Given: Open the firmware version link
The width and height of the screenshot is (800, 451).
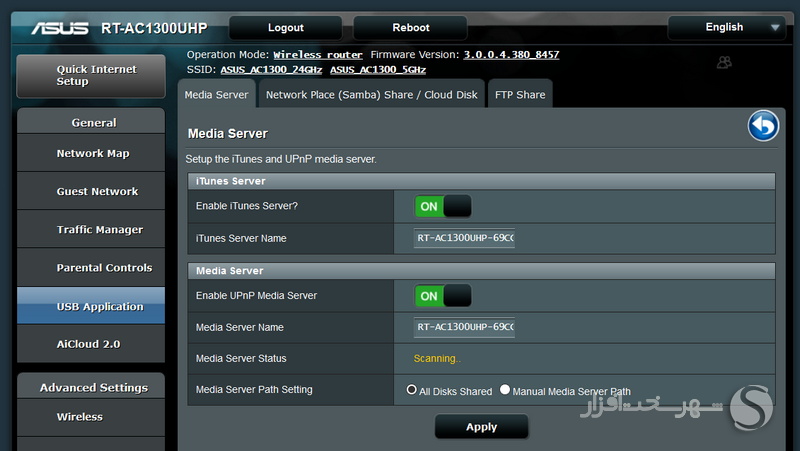Looking at the screenshot, I should pos(511,55).
